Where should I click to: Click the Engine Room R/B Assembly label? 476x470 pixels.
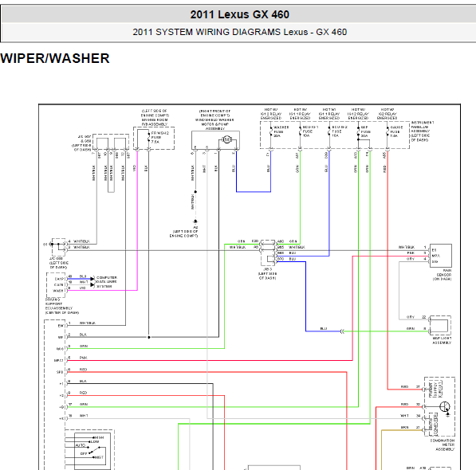pyautogui.click(x=155, y=118)
